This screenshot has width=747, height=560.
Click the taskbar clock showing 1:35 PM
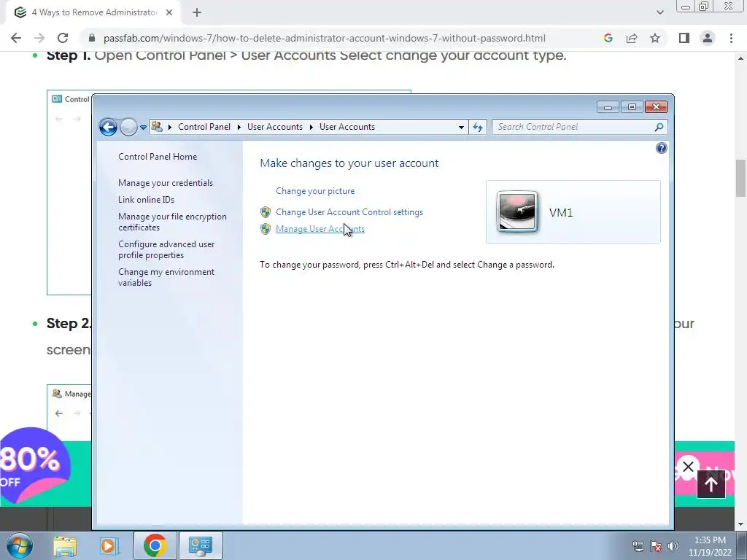click(x=710, y=546)
